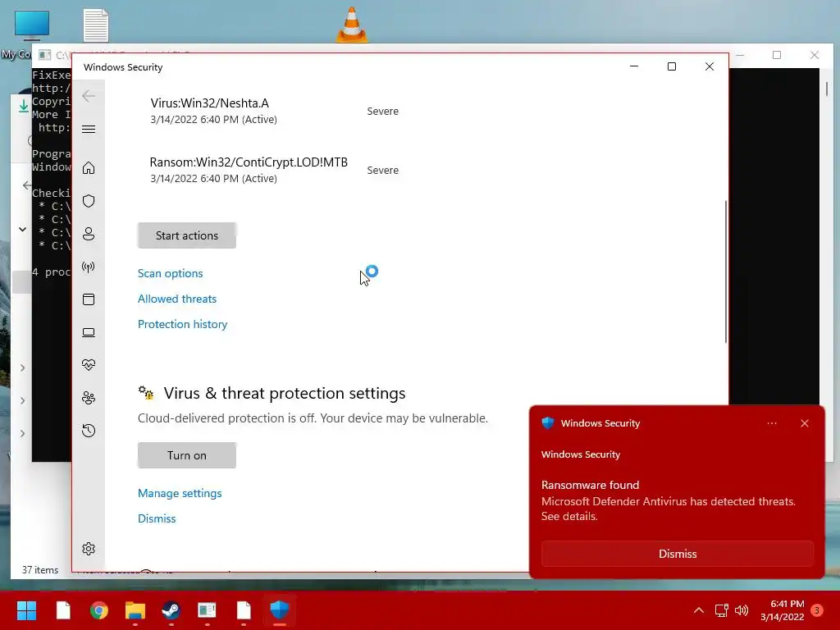Open Protection history clock icon in sidebar

[x=89, y=431]
